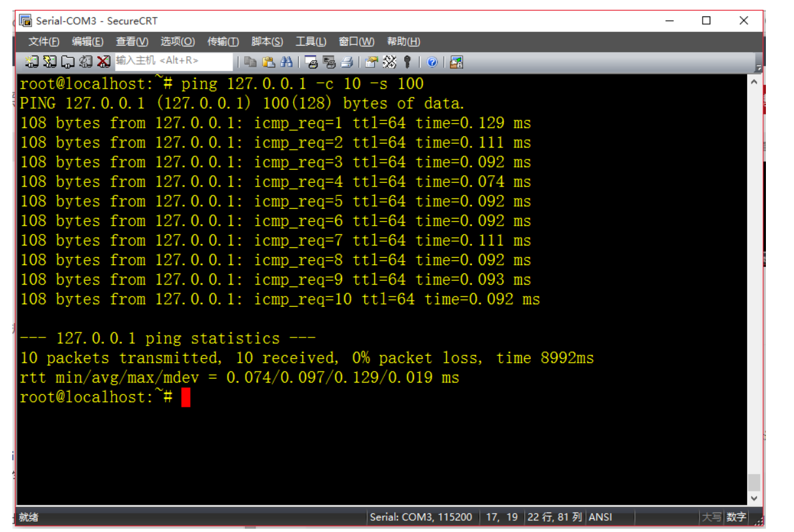Viewport: 794px width, 532px height.
Task: Click the terminal scrollbar up arrow
Action: tap(754, 82)
